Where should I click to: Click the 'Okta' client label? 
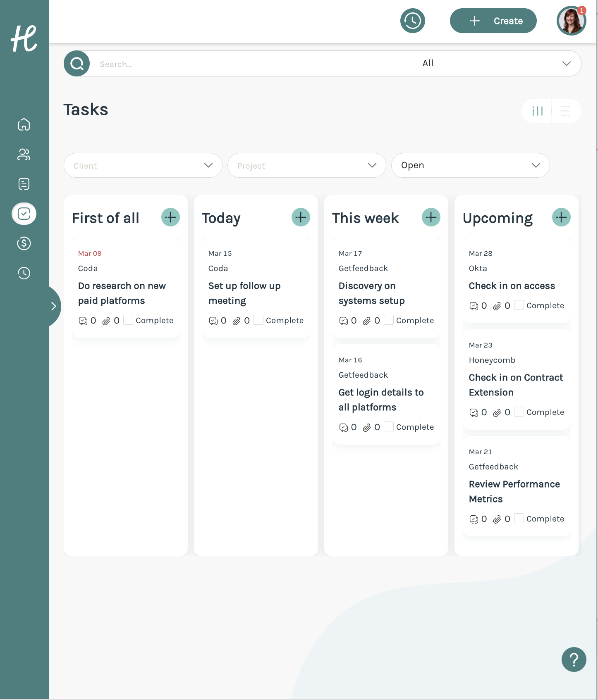(x=478, y=268)
